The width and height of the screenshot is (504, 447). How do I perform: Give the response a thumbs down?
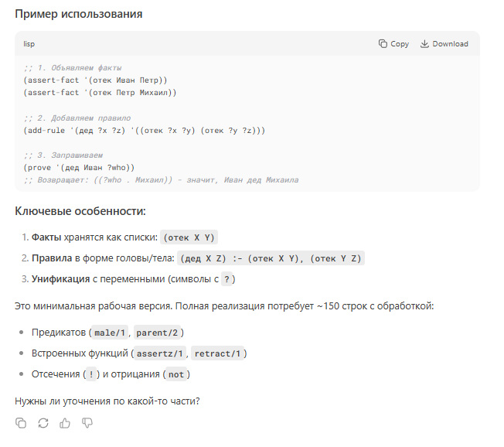tap(87, 422)
